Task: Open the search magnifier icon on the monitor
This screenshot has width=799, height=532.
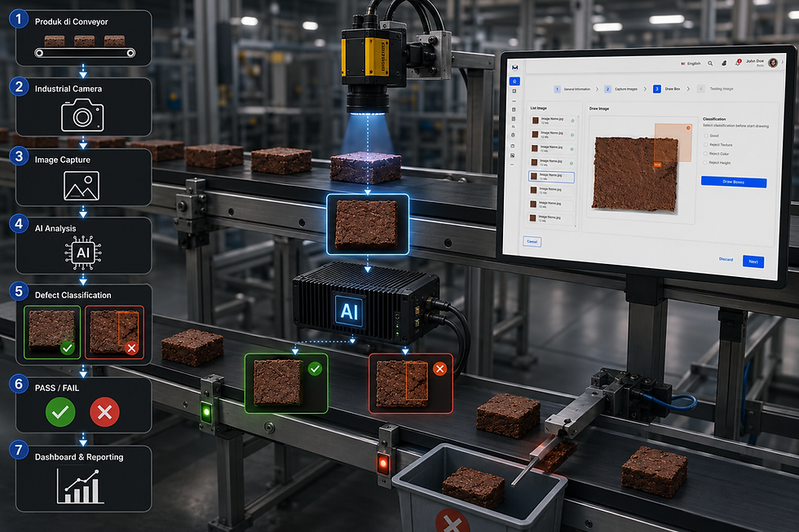Action: [710, 64]
